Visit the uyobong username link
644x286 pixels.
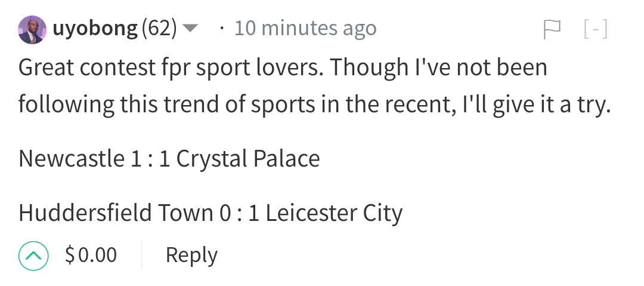coord(95,29)
